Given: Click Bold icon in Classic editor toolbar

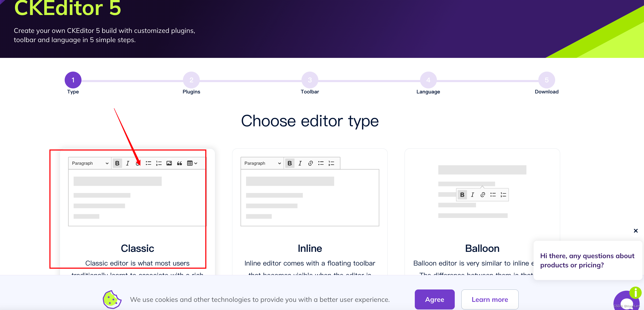Looking at the screenshot, I should pyautogui.click(x=117, y=163).
